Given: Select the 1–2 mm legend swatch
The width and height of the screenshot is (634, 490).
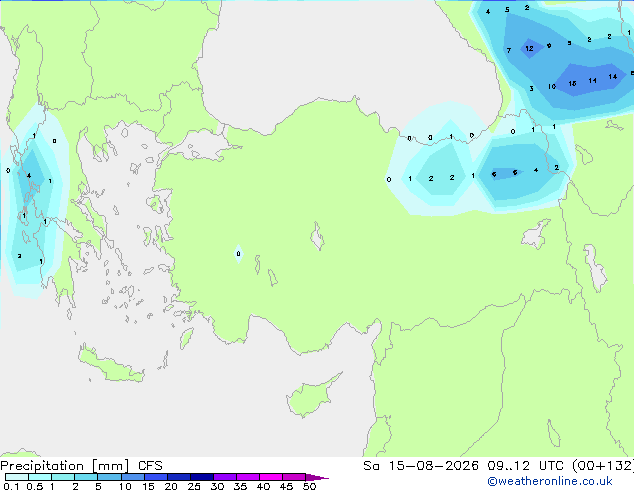Looking at the screenshot, I should click(x=63, y=477).
